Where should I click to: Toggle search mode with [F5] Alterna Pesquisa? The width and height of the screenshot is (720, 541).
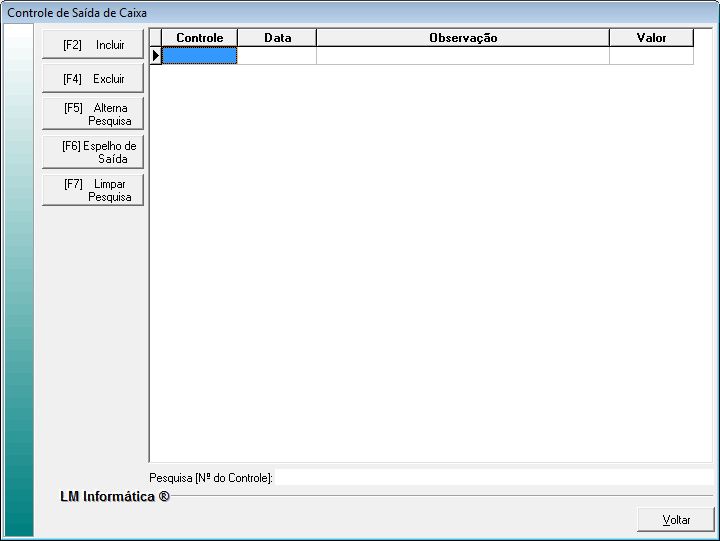click(x=93, y=114)
